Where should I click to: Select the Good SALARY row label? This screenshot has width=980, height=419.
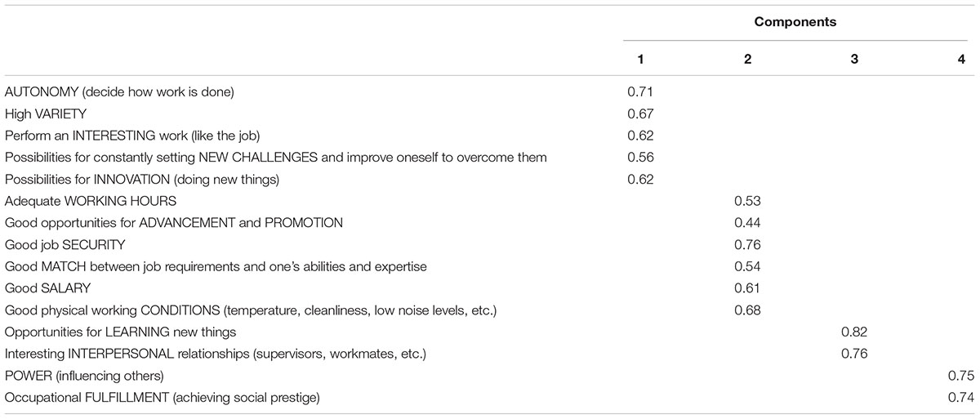click(47, 288)
